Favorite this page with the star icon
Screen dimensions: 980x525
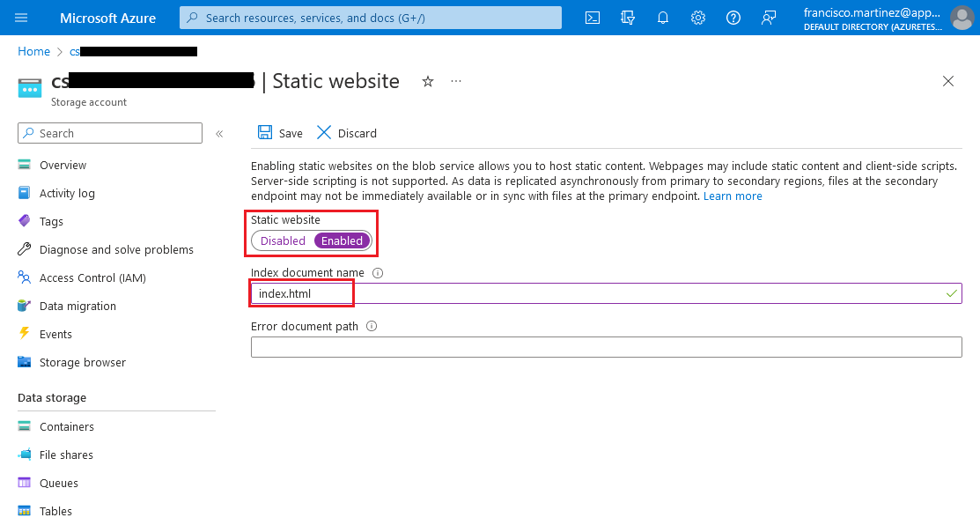point(428,81)
